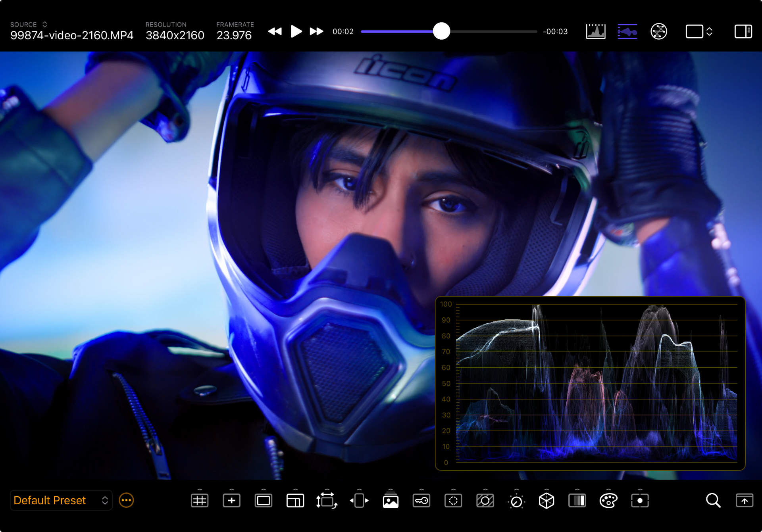The height and width of the screenshot is (532, 762).
Task: Click the exposure dial icon
Action: pos(516,501)
